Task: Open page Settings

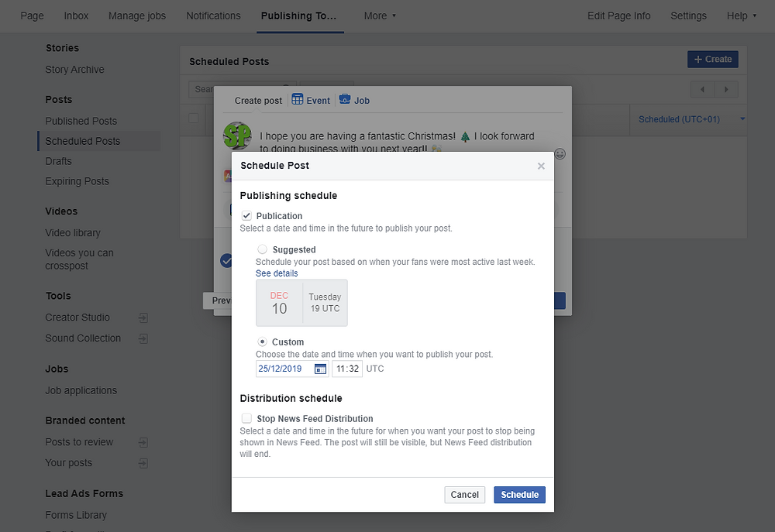Action: (x=688, y=15)
